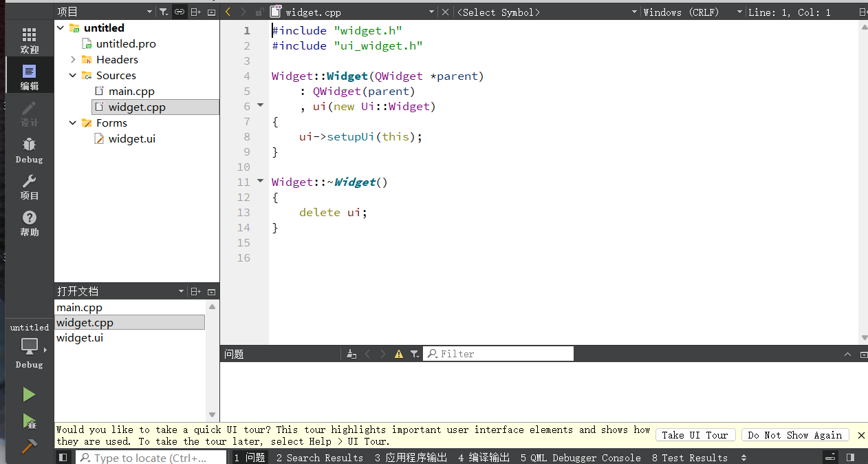Build project with the hammer icon
Image resolution: width=868 pixels, height=464 pixels.
pyautogui.click(x=29, y=446)
